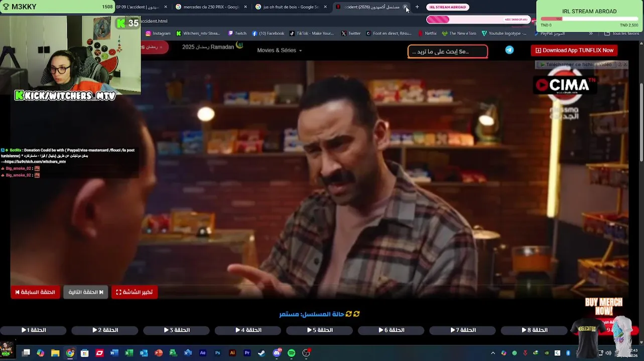Open the Netflix bookmark
The image size is (644, 361).
tap(427, 34)
